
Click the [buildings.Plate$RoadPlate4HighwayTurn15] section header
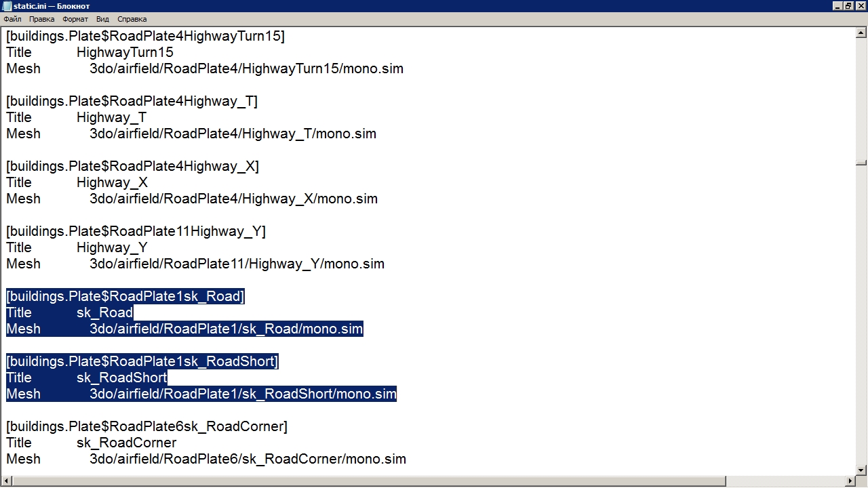pos(145,36)
